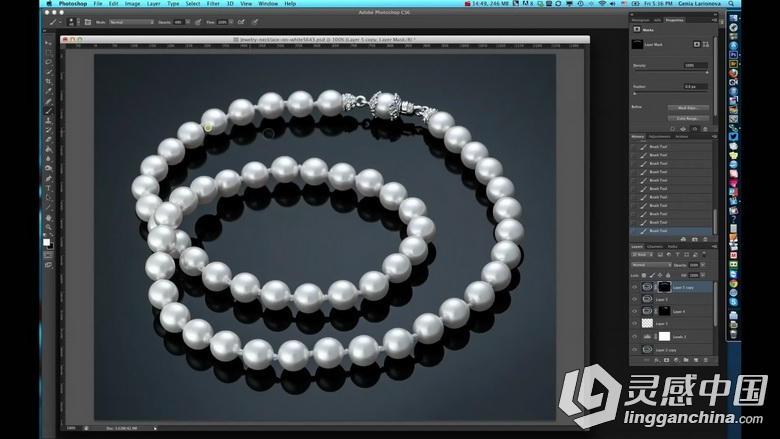Open brush preset picker dropdown
This screenshot has width=780, height=439.
(78, 22)
